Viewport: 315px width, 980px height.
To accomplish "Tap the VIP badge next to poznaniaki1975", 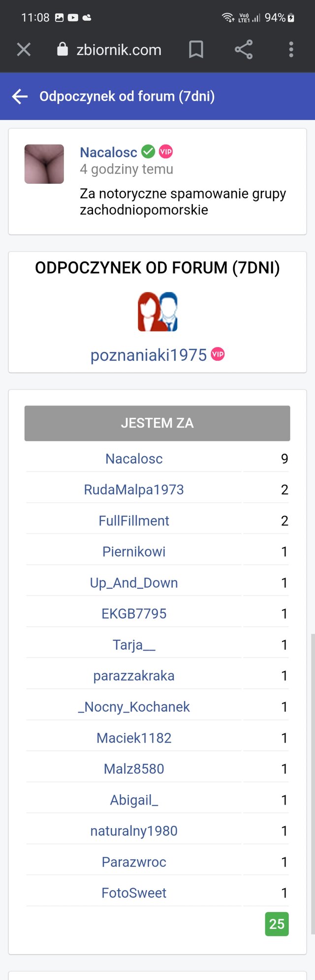I will [217, 354].
